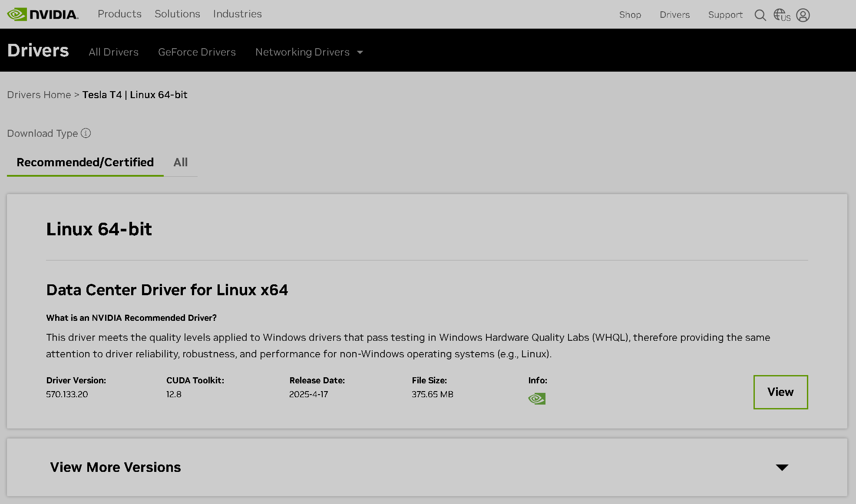Open the Solutions menu

click(177, 14)
